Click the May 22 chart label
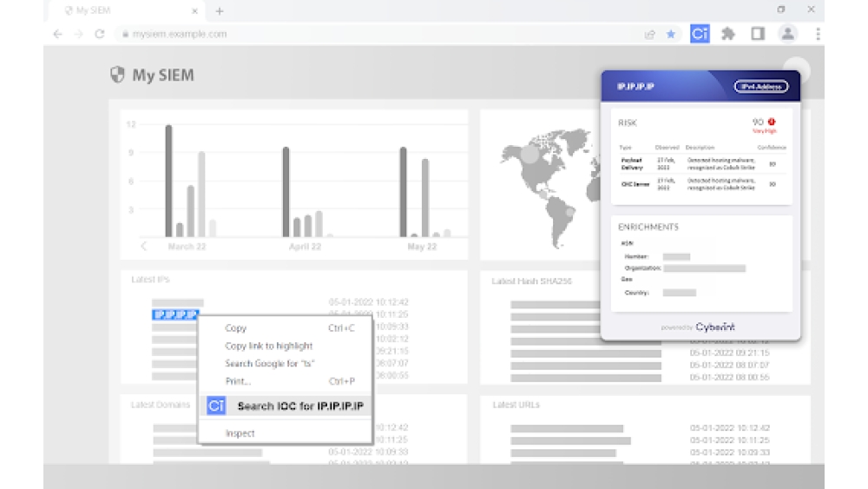 click(x=422, y=247)
